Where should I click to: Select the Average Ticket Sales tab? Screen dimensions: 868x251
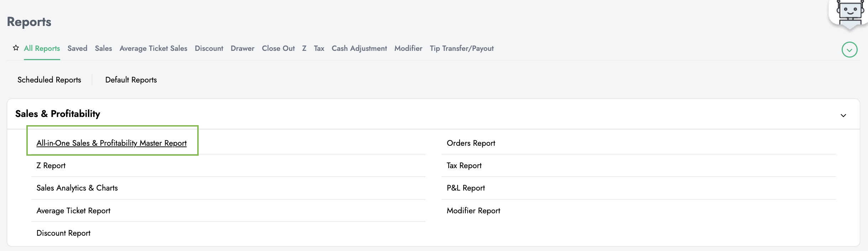153,48
